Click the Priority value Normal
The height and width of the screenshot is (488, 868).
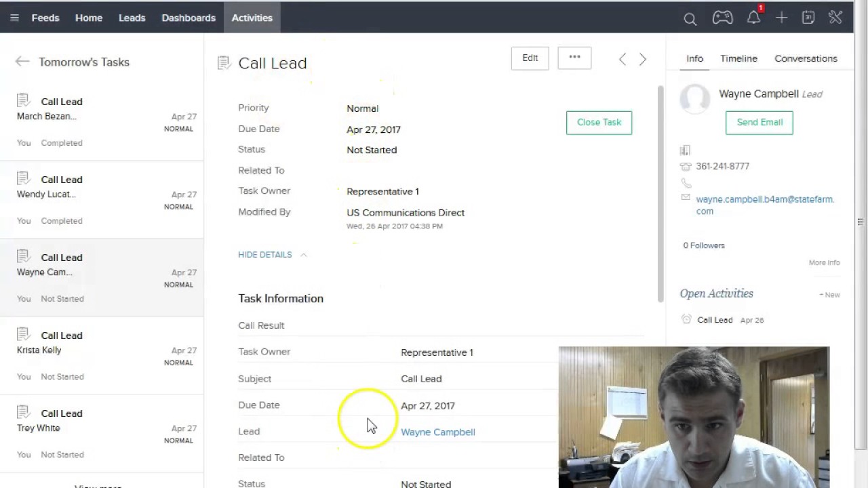pos(362,108)
